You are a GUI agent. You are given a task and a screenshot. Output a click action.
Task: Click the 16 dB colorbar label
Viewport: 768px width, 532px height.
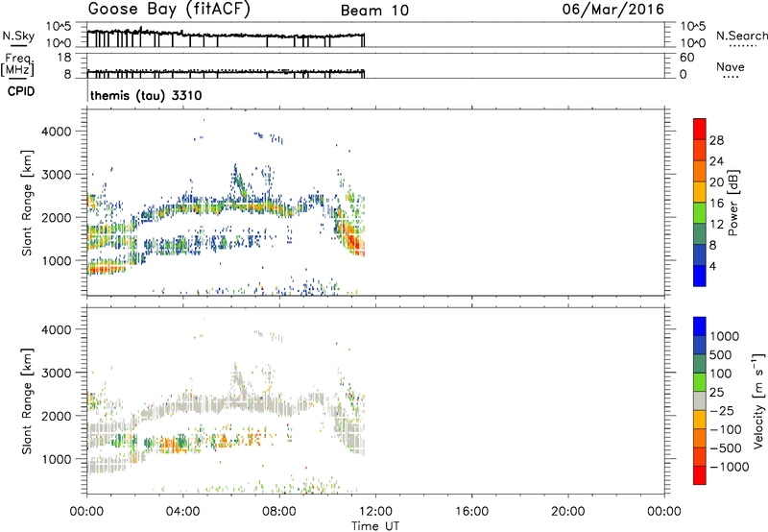point(716,204)
